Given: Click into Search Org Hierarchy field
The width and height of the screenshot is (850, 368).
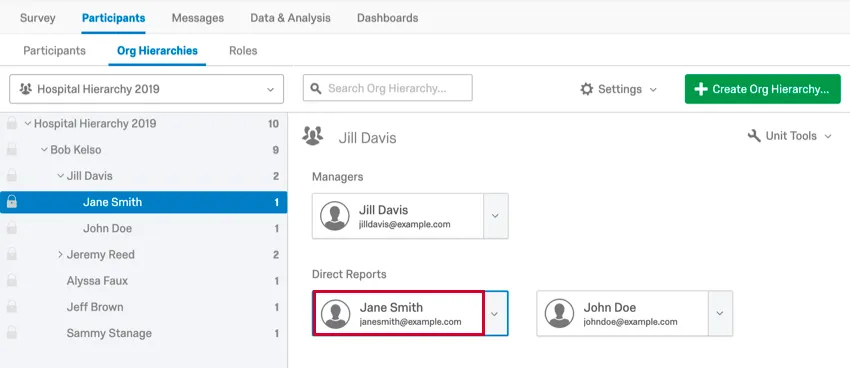Looking at the screenshot, I should pos(388,88).
